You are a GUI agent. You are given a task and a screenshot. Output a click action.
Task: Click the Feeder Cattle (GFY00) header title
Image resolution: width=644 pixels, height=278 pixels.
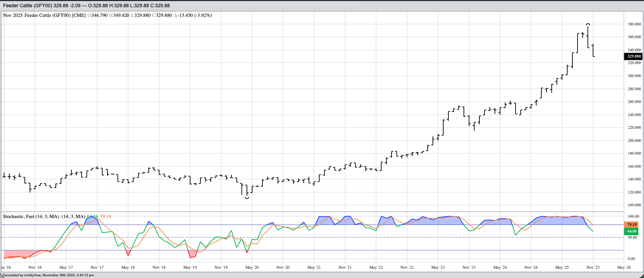28,6
